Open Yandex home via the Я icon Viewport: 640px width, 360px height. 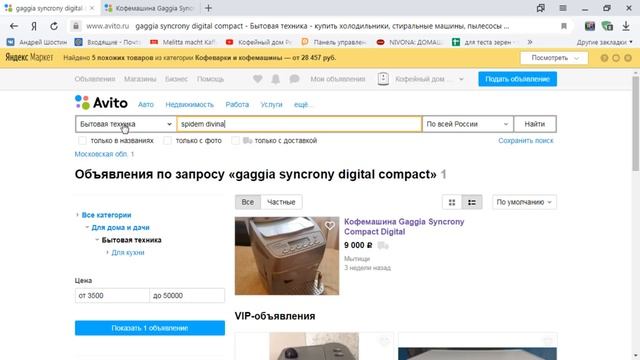(34, 26)
